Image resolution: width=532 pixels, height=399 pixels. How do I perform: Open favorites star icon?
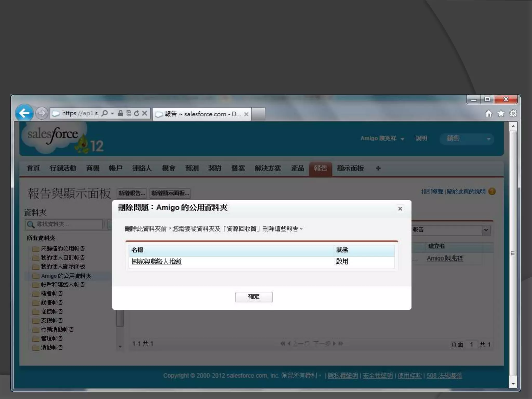[x=501, y=114]
